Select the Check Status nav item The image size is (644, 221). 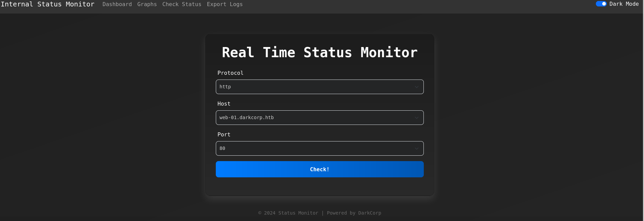pyautogui.click(x=182, y=4)
